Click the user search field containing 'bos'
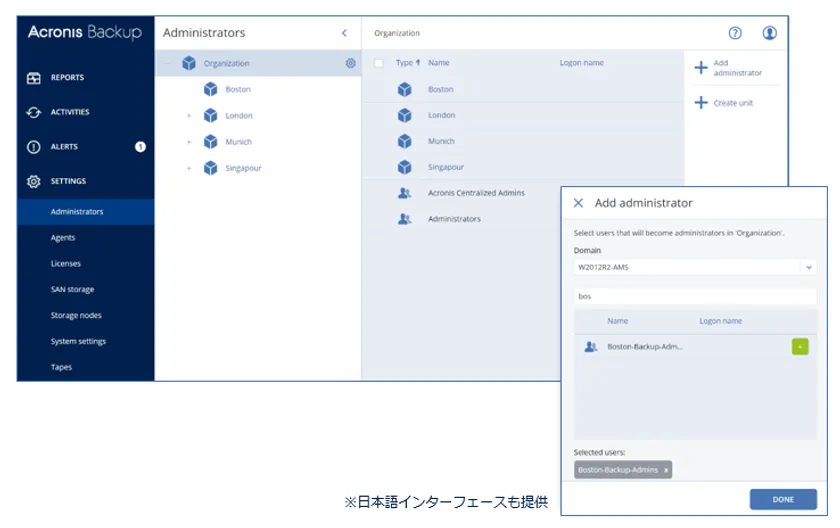The image size is (840, 528). [x=695, y=297]
